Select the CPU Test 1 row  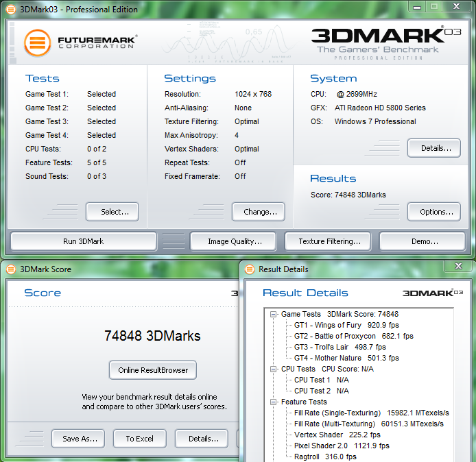click(322, 380)
